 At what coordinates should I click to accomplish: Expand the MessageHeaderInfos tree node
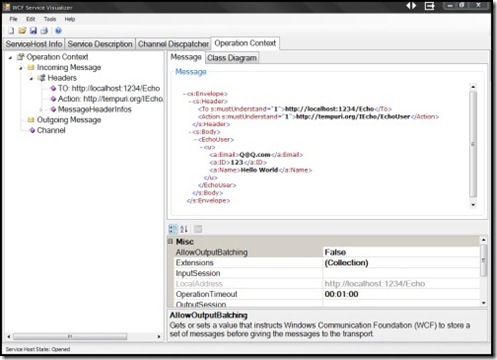pyautogui.click(x=41, y=109)
